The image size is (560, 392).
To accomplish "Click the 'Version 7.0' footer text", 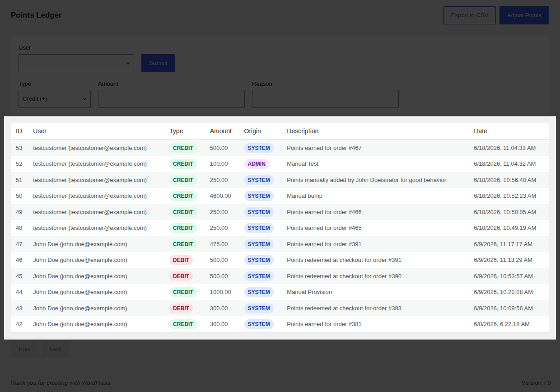I will pos(536,383).
